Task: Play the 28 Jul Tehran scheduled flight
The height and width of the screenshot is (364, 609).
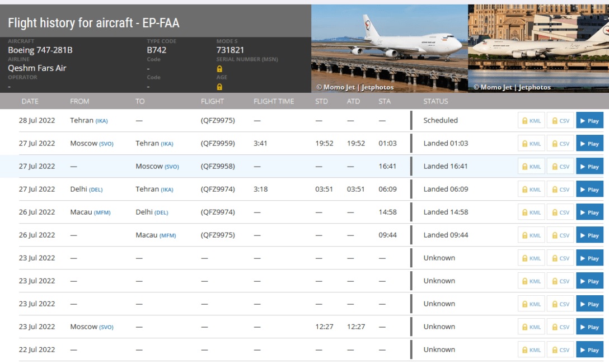Action: pyautogui.click(x=589, y=121)
